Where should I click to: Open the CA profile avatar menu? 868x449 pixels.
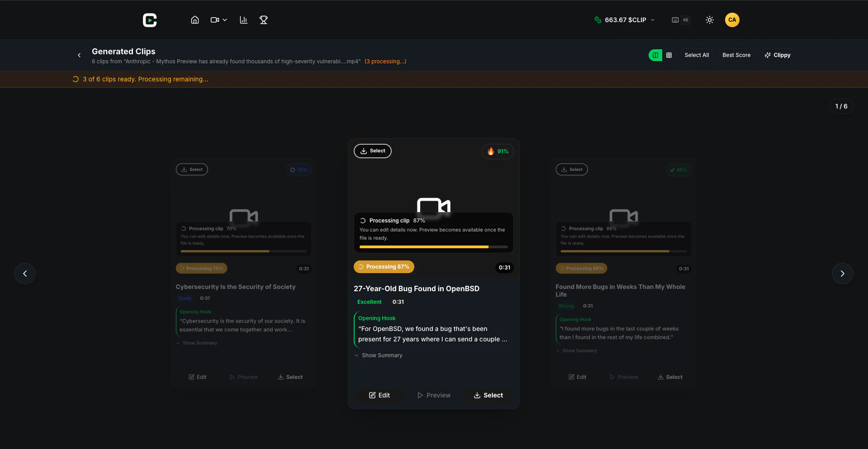point(732,19)
